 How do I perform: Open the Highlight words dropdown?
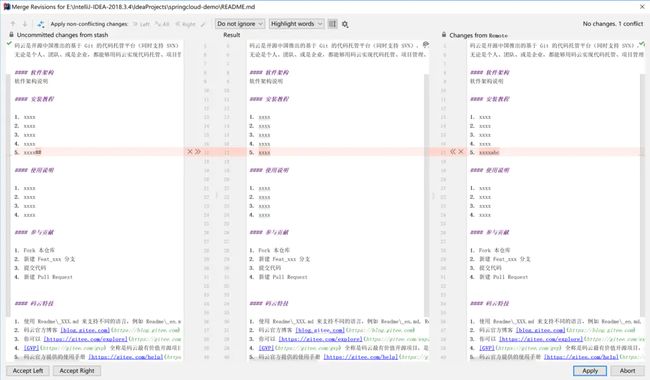[296, 24]
